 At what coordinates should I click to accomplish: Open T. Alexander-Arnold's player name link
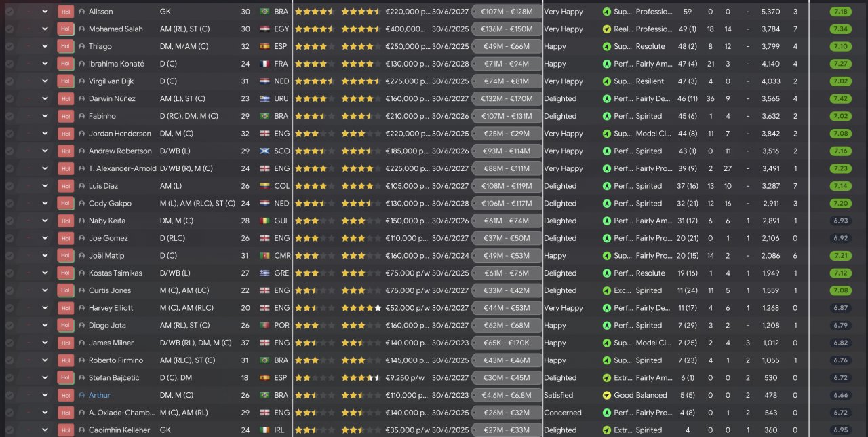click(122, 169)
